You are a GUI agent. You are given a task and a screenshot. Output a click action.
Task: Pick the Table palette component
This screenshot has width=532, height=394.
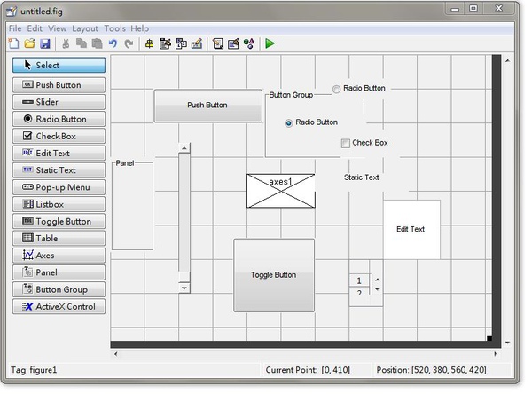pyautogui.click(x=59, y=238)
